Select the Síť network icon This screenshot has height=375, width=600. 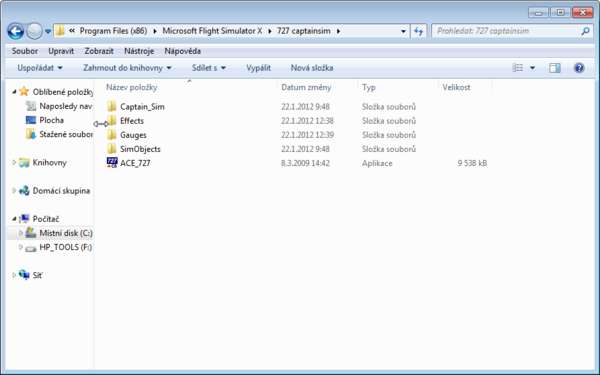[24, 275]
